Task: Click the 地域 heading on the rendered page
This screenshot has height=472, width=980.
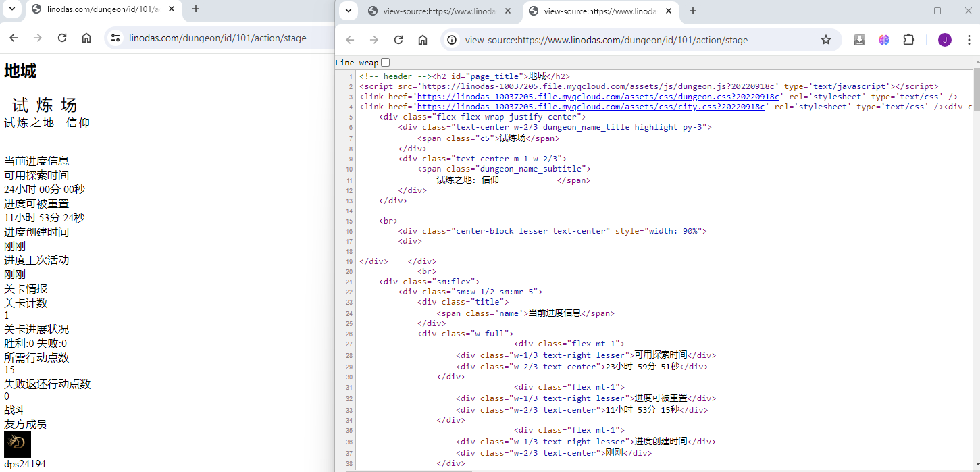Action: point(20,71)
